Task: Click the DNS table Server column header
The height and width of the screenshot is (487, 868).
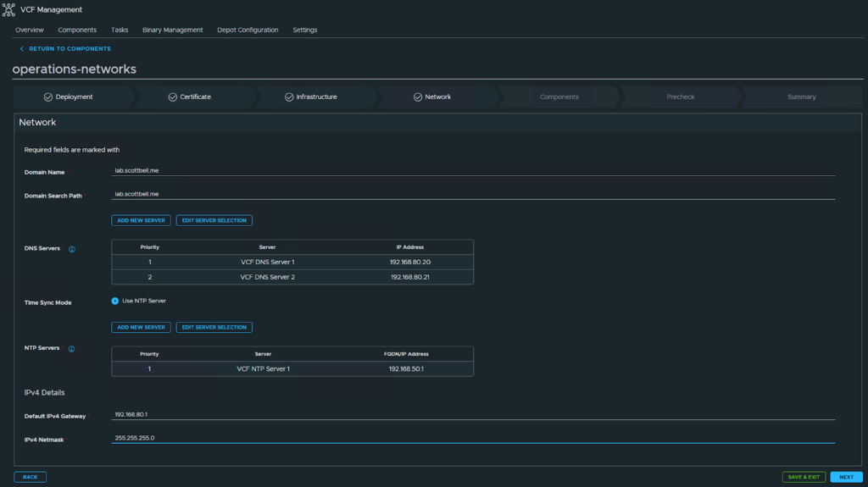Action: (x=267, y=247)
